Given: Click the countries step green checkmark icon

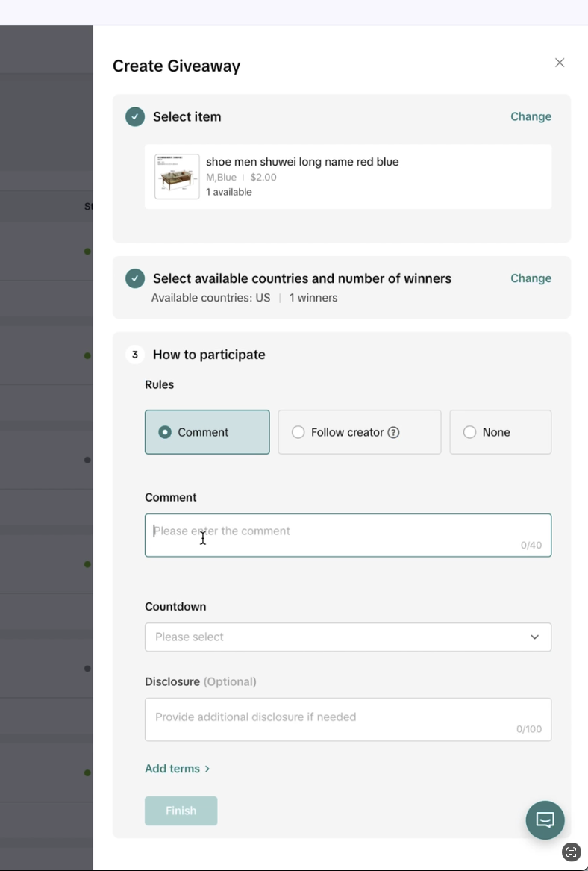Looking at the screenshot, I should (135, 278).
